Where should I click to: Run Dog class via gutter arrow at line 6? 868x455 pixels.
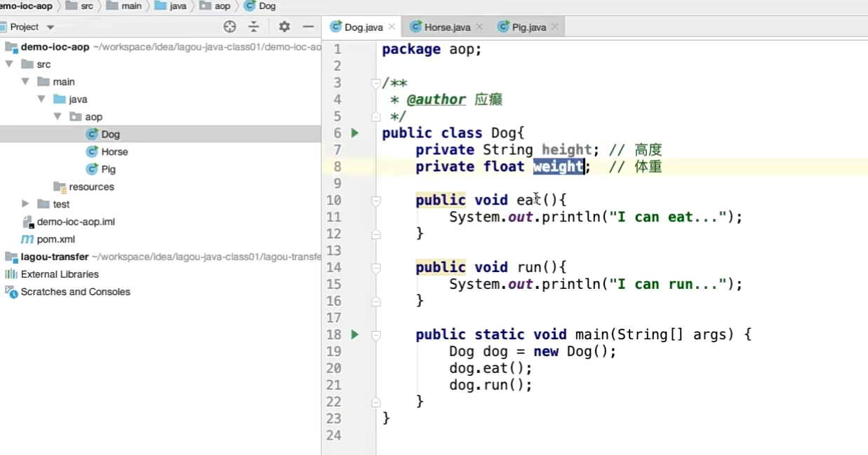tap(355, 133)
